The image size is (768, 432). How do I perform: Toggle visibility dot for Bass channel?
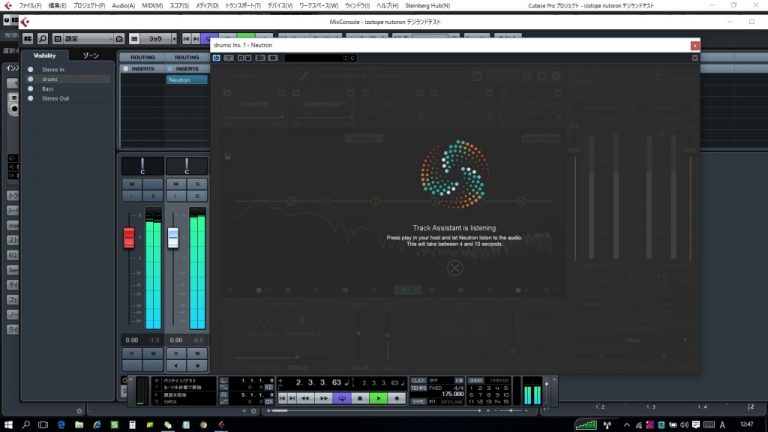click(30, 89)
